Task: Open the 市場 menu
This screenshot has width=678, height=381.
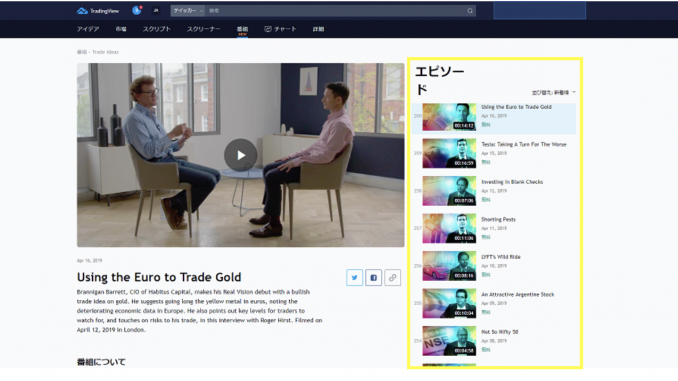Action: coord(121,29)
